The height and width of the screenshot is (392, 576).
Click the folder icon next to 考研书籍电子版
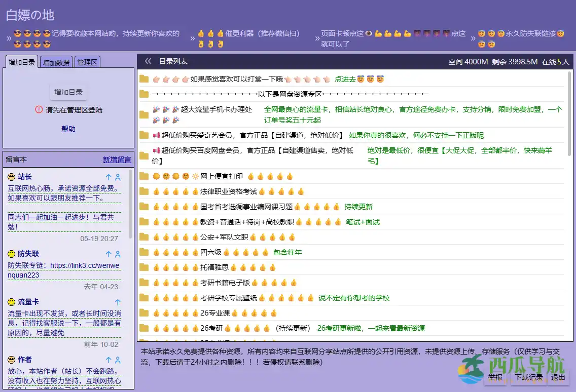(x=143, y=283)
